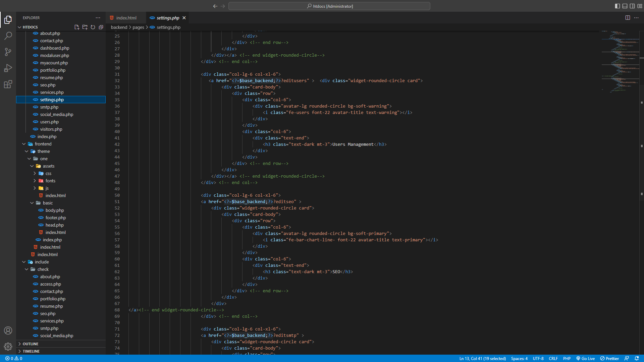Expand the css folder
The height and width of the screenshot is (362, 644).
click(48, 174)
